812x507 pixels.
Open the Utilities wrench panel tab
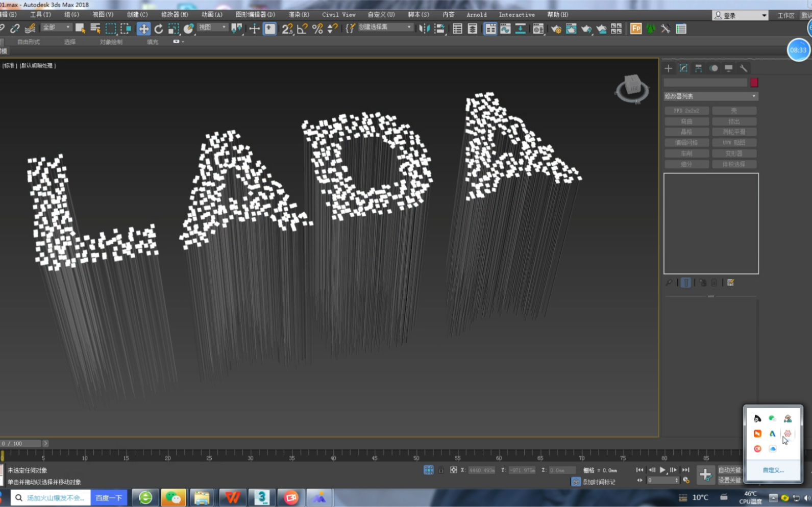pyautogui.click(x=744, y=68)
